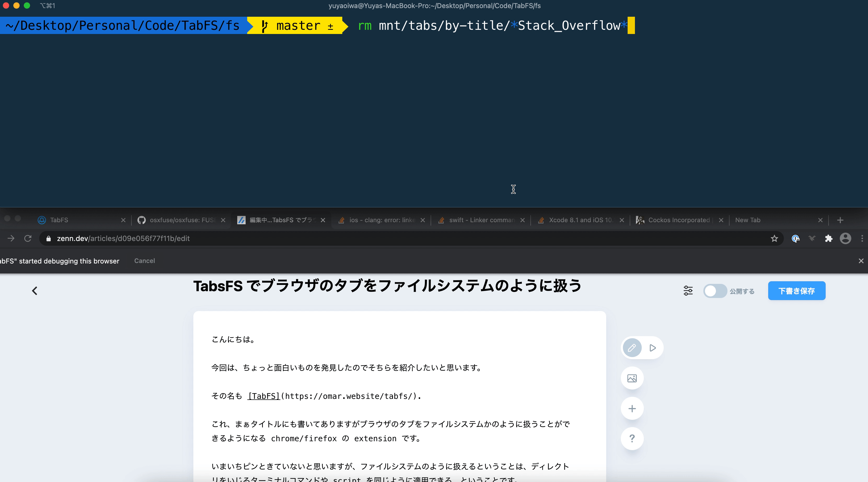Switch to preview mode play icon

(653, 347)
